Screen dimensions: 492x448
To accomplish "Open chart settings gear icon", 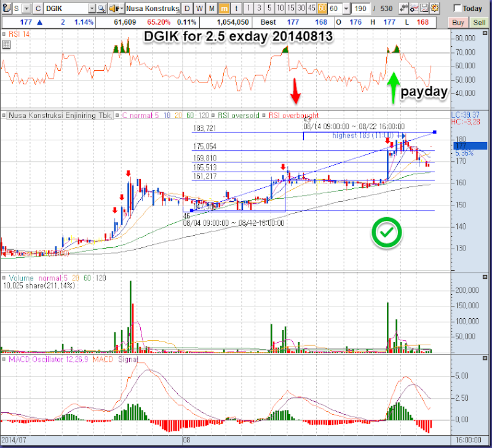I will coord(435,8).
